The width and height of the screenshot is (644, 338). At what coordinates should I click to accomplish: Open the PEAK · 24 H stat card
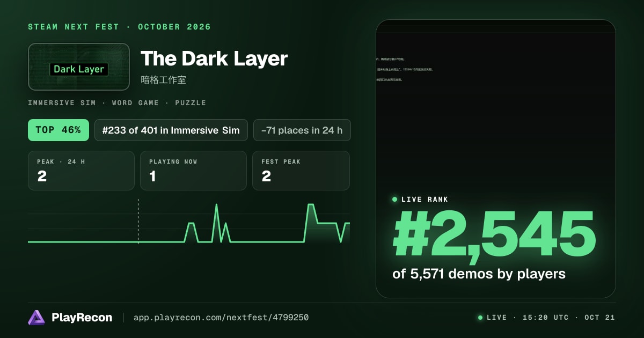81,171
